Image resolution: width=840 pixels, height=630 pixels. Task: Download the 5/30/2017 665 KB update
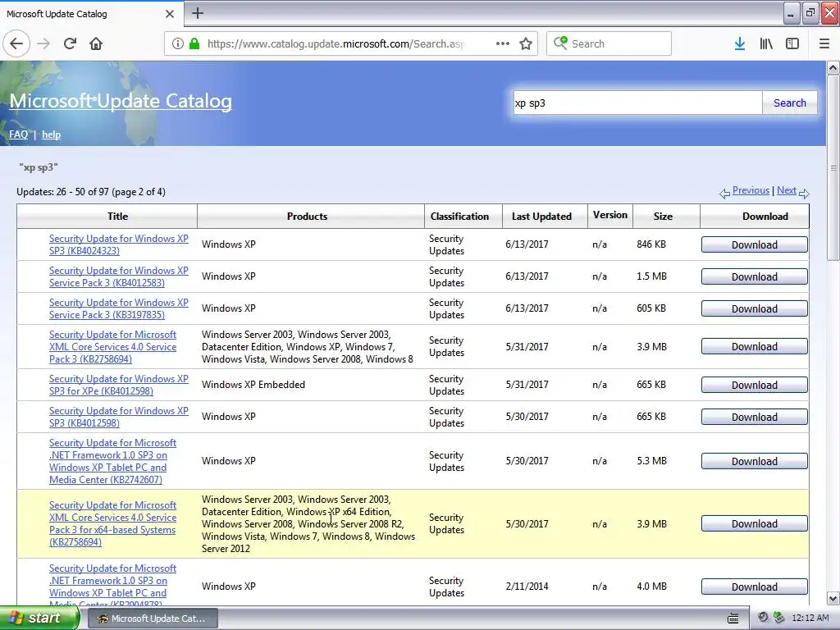pyautogui.click(x=755, y=418)
